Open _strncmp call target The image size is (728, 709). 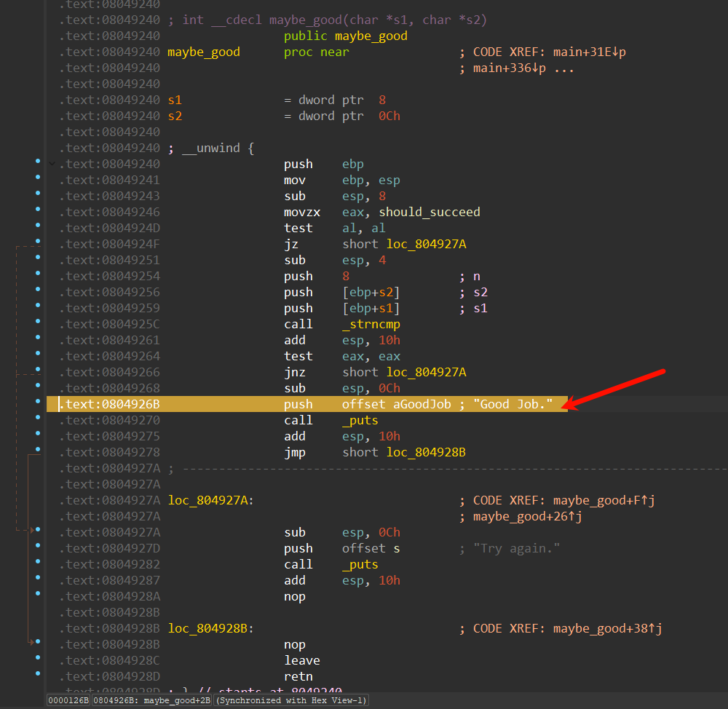click(x=371, y=324)
